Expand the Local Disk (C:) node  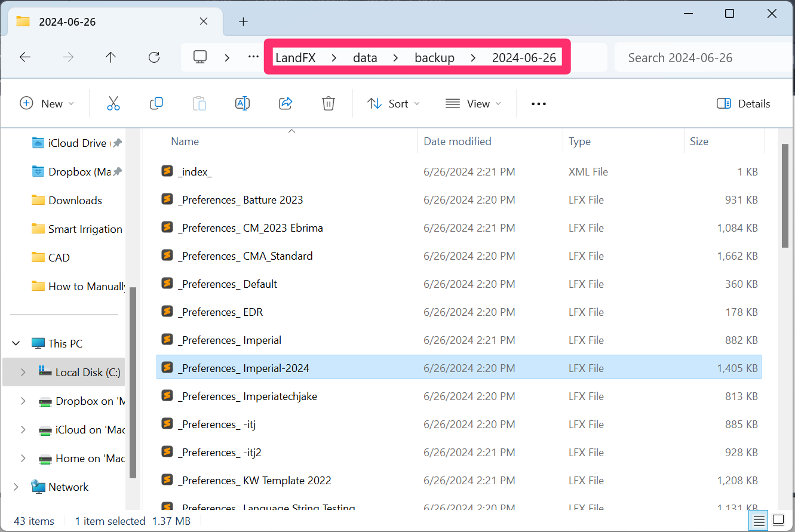click(x=23, y=372)
